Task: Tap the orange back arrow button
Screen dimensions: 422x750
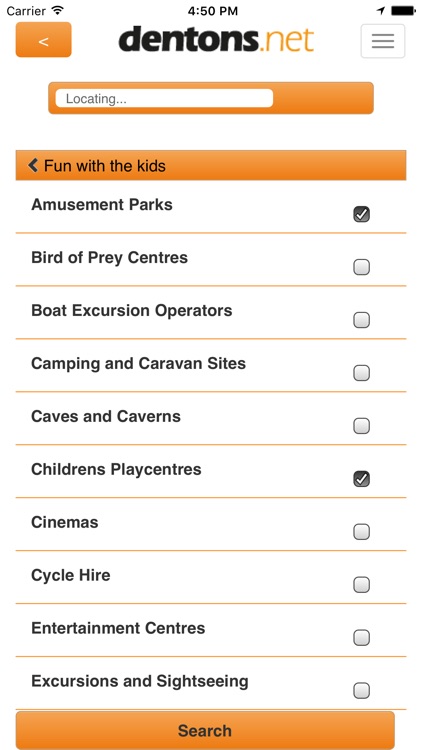Action: click(44, 40)
